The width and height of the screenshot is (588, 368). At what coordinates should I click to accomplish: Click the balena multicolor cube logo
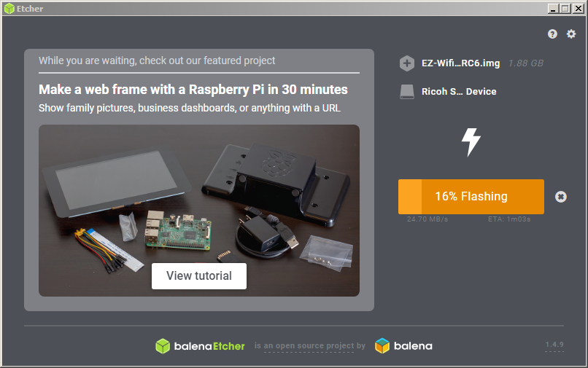coord(382,345)
